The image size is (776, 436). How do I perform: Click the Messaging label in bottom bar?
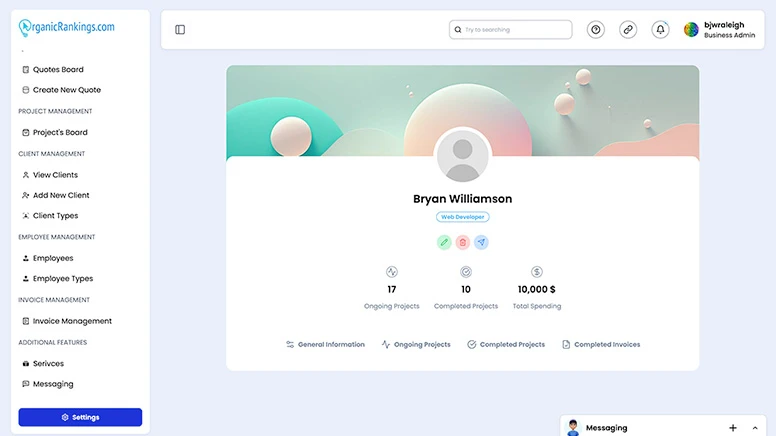tap(606, 428)
